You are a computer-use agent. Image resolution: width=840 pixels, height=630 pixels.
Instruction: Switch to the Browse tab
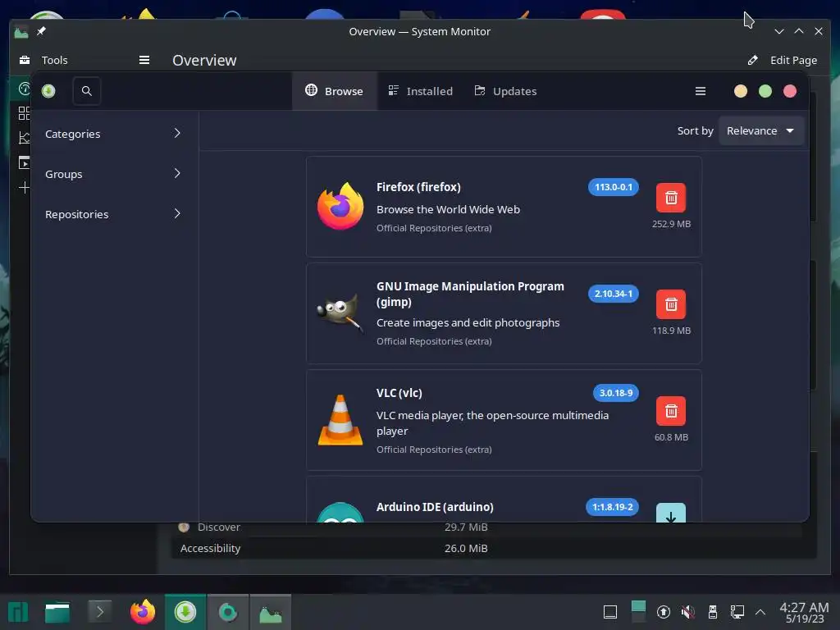pos(335,91)
